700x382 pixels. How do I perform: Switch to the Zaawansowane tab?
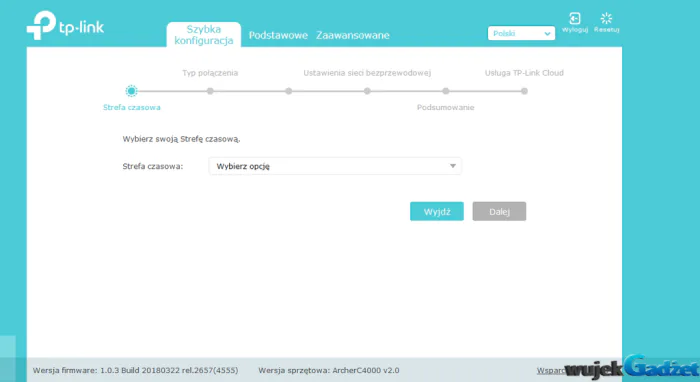pos(353,35)
